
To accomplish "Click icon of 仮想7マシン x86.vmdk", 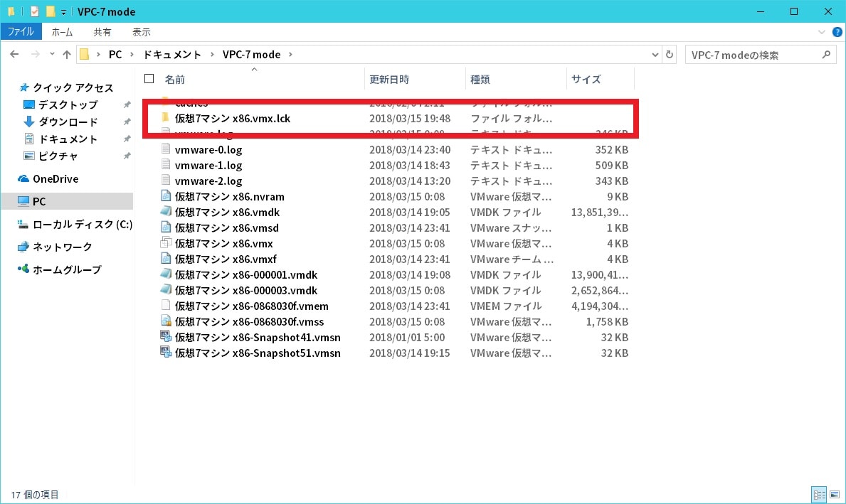I will point(166,212).
